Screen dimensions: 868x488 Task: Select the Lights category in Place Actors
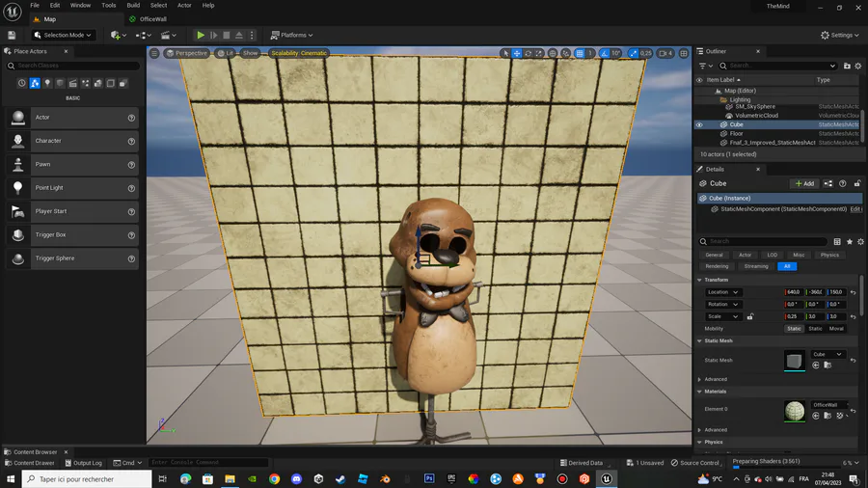(x=47, y=83)
